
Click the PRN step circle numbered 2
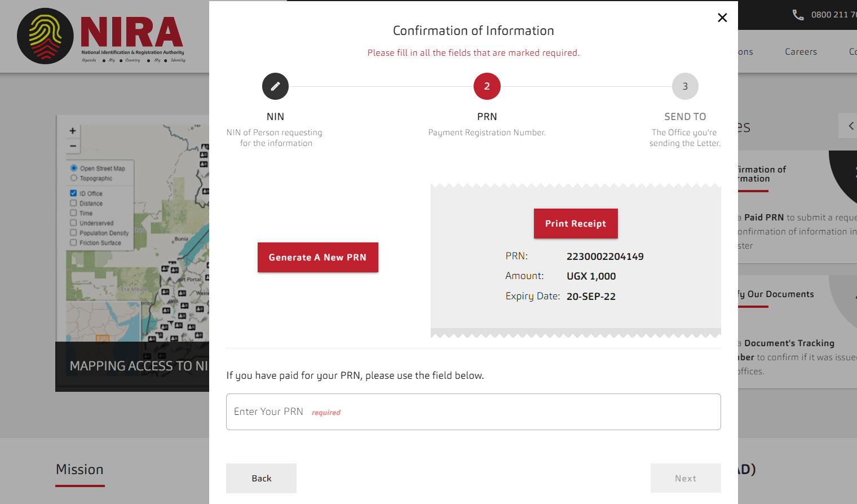(x=487, y=86)
